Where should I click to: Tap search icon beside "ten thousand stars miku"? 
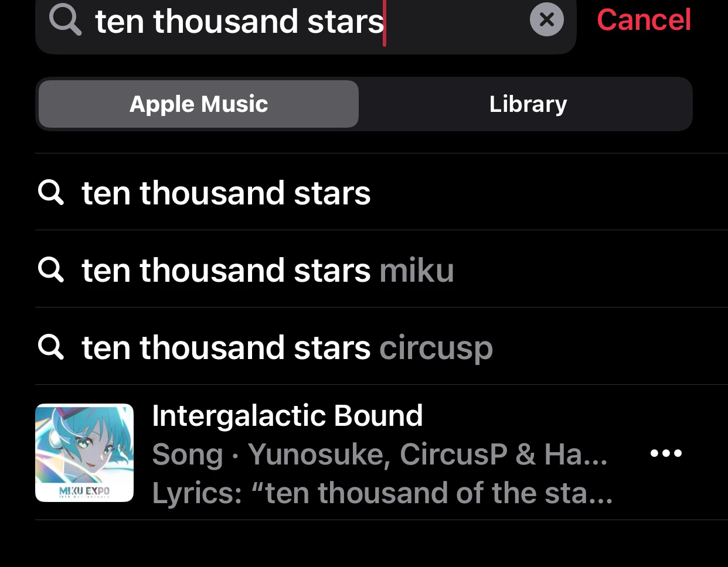51,269
